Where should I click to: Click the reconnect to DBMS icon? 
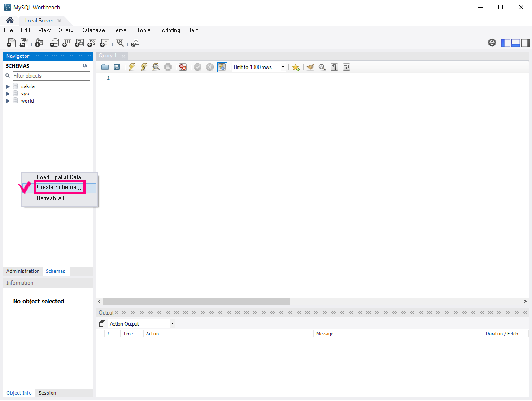tap(135, 43)
